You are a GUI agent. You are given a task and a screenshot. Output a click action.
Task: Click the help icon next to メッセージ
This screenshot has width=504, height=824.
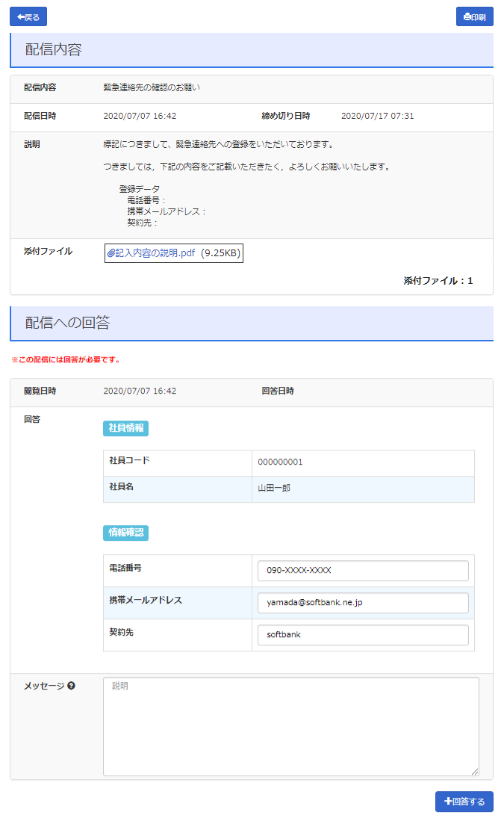tap(71, 686)
